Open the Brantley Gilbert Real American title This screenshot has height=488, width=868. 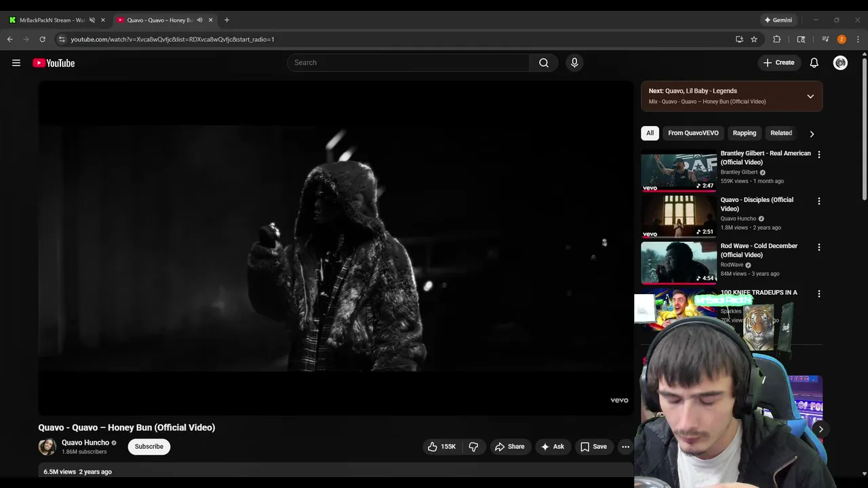pyautogui.click(x=766, y=158)
